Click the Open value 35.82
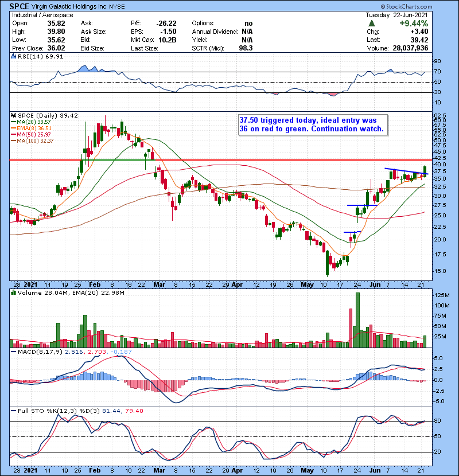 tap(56, 23)
